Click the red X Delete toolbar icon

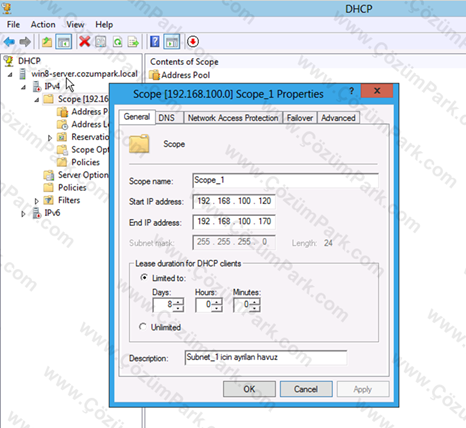[x=85, y=42]
